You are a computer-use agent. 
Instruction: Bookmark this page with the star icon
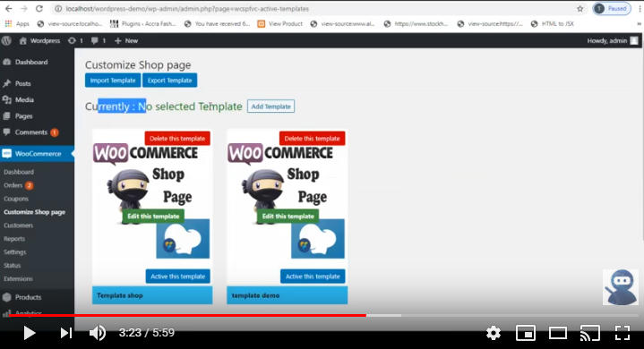click(580, 9)
